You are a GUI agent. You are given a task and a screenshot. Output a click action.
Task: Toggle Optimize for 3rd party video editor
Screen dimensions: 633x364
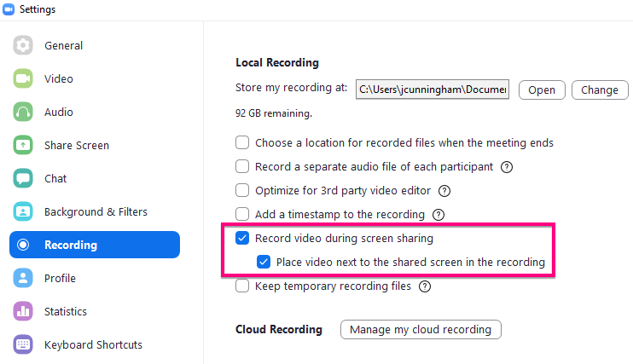243,191
